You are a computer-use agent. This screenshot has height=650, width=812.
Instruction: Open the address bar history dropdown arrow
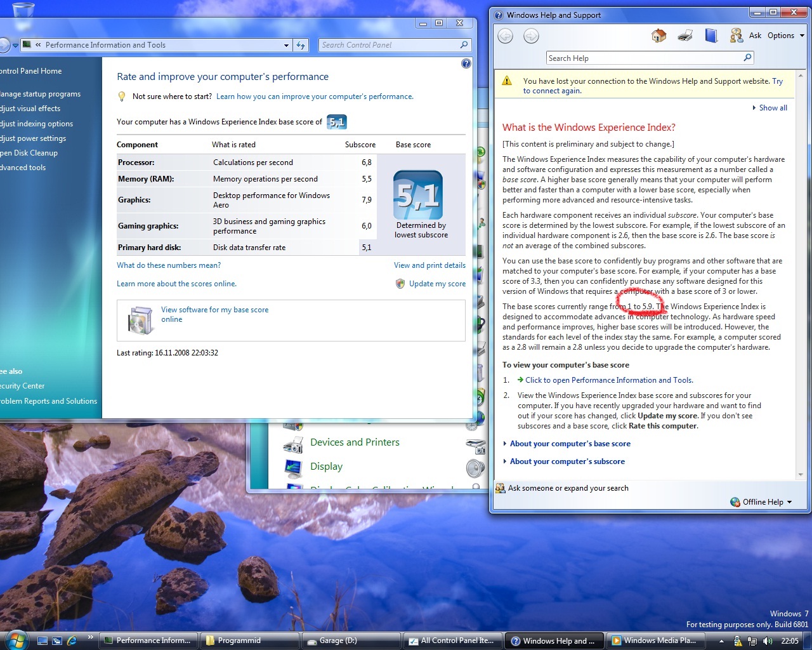pos(287,45)
